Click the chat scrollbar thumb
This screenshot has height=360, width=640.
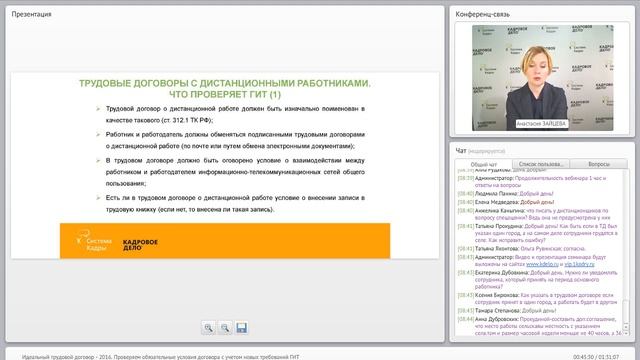coord(626,311)
